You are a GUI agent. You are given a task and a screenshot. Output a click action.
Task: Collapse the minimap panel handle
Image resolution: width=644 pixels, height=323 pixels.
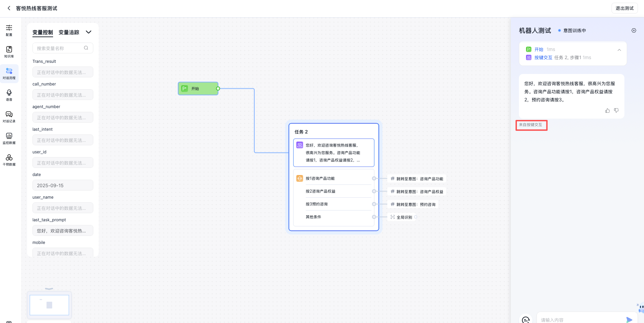(x=49, y=289)
